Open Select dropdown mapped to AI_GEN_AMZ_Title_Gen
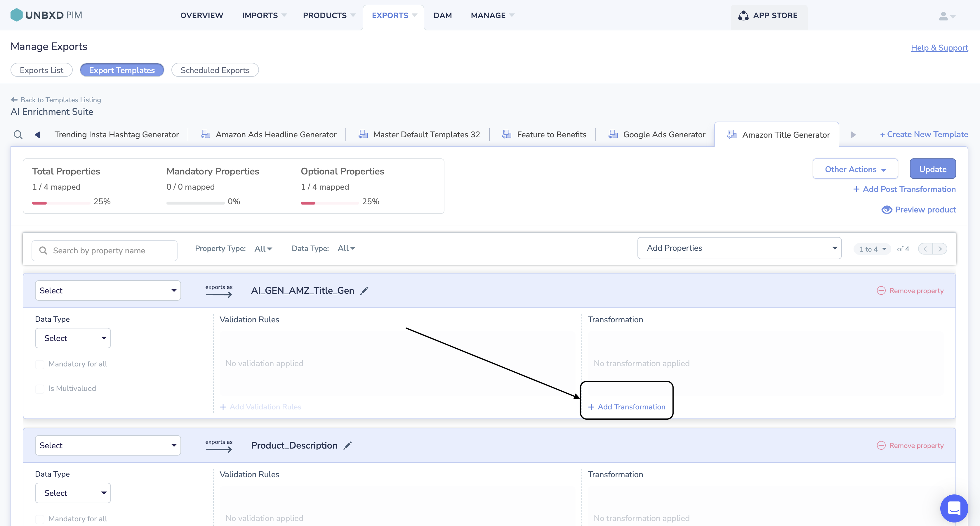This screenshot has height=526, width=980. click(108, 291)
